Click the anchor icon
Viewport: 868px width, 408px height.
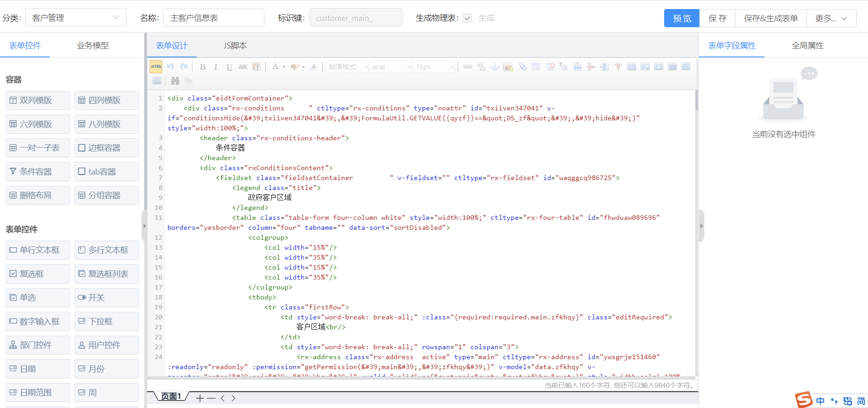point(495,66)
